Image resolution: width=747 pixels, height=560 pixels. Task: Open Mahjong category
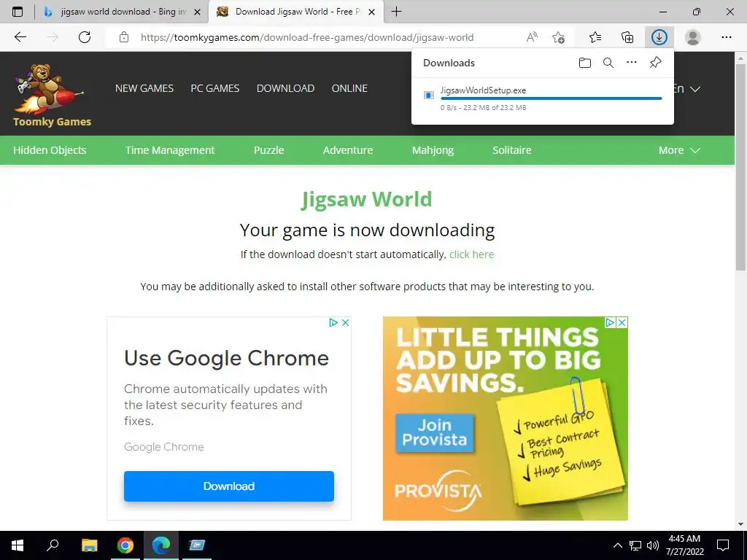coord(433,150)
